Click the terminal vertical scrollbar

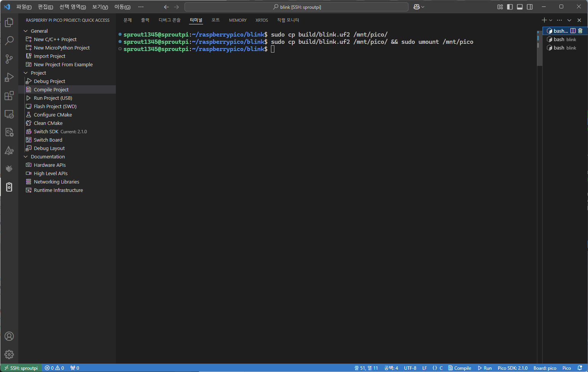539,48
